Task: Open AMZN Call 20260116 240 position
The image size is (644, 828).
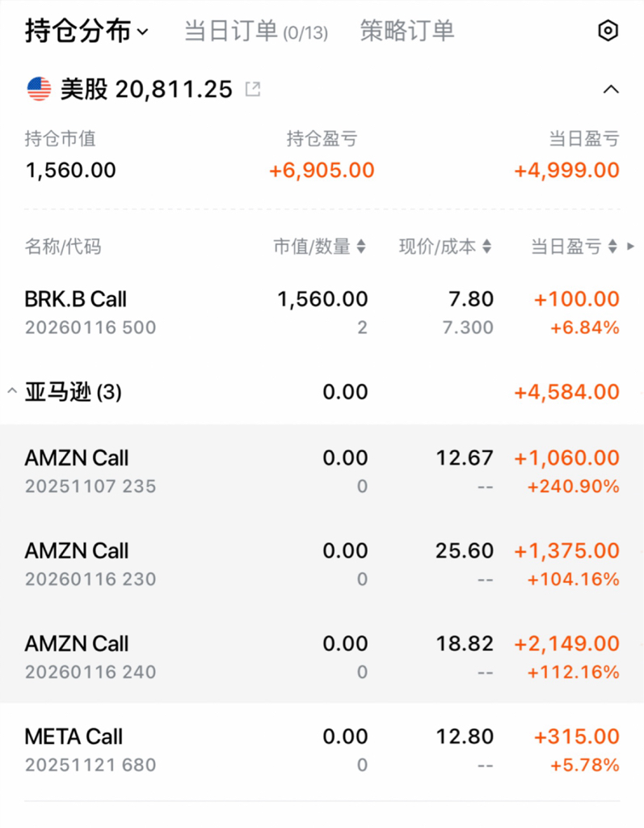Action: (322, 657)
